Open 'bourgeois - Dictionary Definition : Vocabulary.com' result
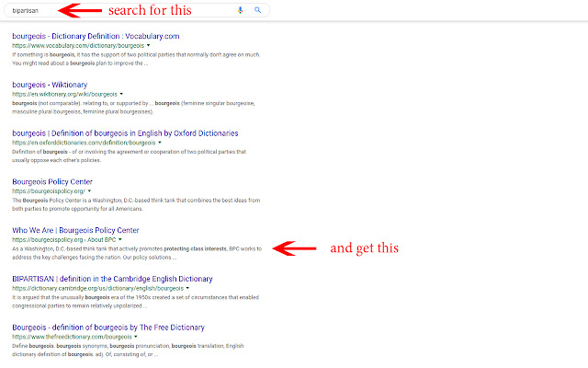 pos(96,37)
